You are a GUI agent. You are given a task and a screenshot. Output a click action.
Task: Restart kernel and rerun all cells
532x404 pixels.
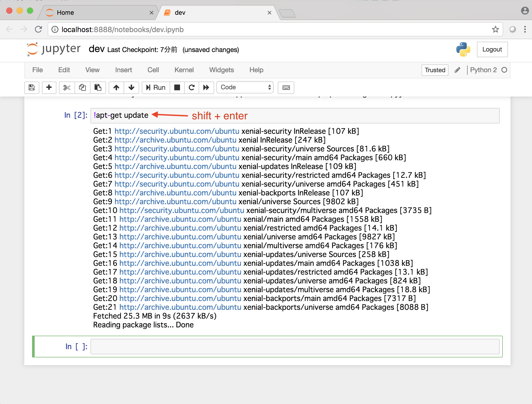coord(206,87)
